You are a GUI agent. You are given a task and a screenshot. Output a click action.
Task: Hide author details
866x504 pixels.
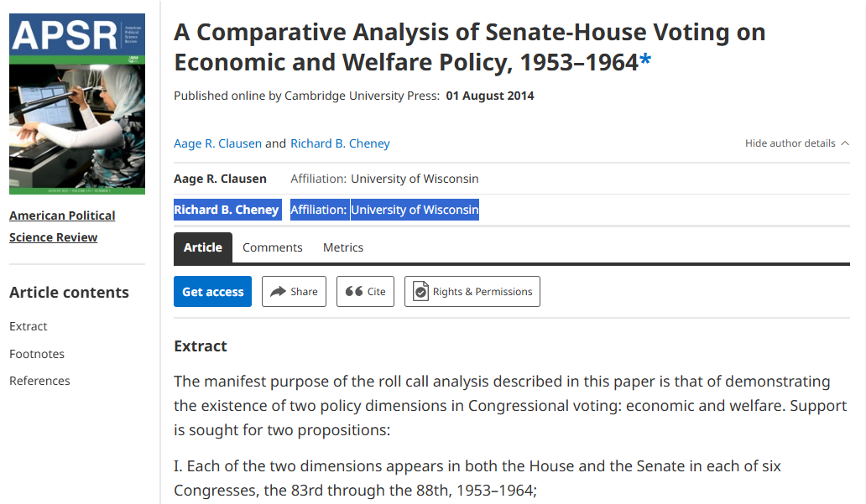point(790,143)
